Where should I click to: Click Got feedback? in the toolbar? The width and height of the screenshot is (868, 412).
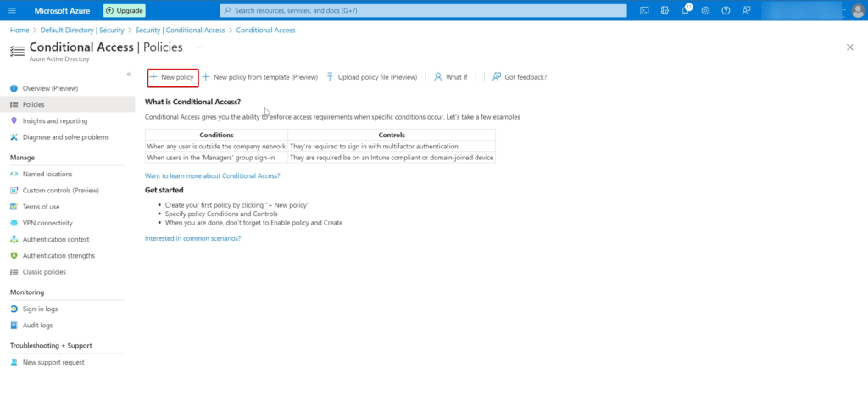click(x=520, y=77)
